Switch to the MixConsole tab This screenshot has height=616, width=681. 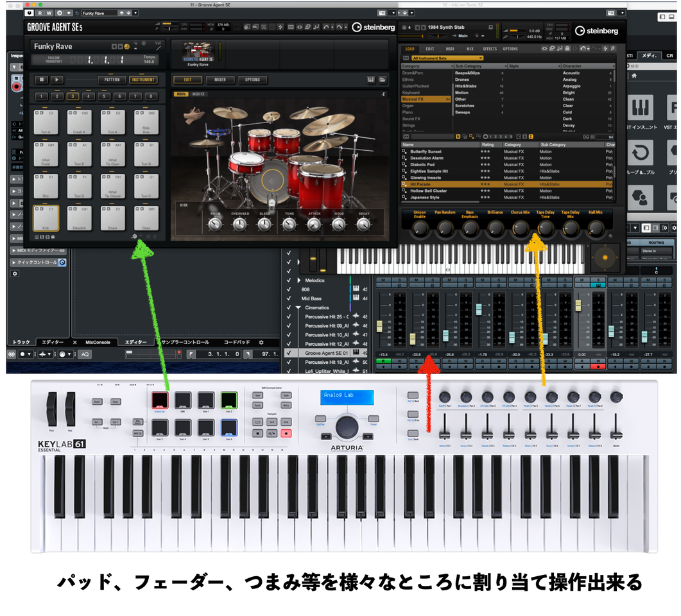tap(98, 343)
